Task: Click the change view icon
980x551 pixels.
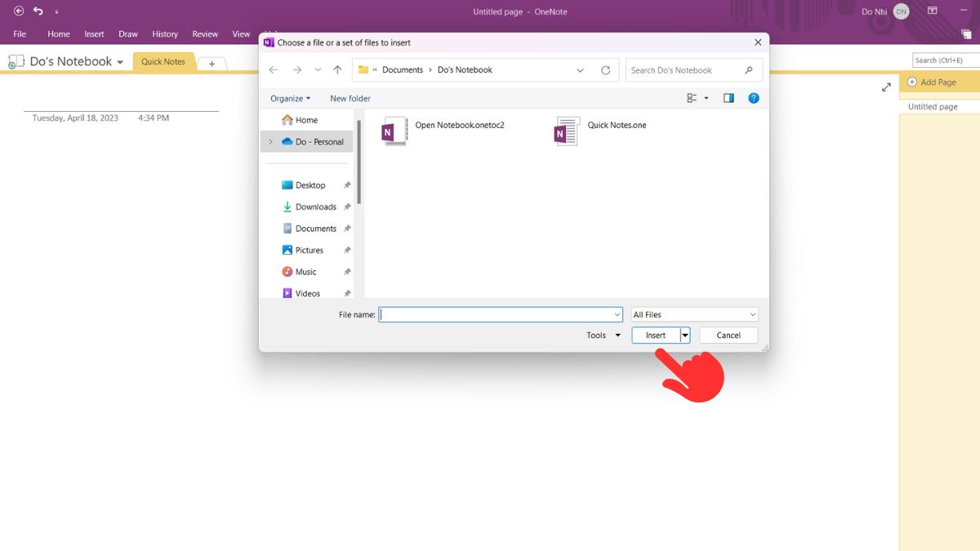Action: [x=692, y=98]
